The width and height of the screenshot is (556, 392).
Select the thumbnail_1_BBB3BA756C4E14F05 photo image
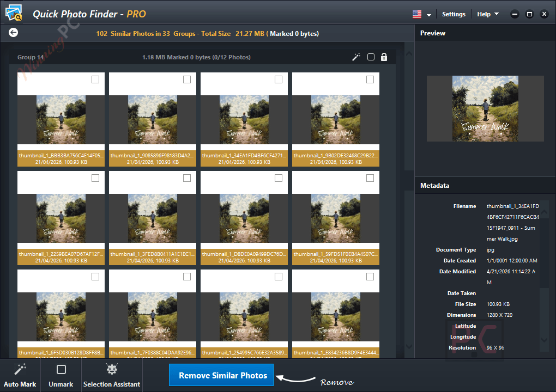61,120
